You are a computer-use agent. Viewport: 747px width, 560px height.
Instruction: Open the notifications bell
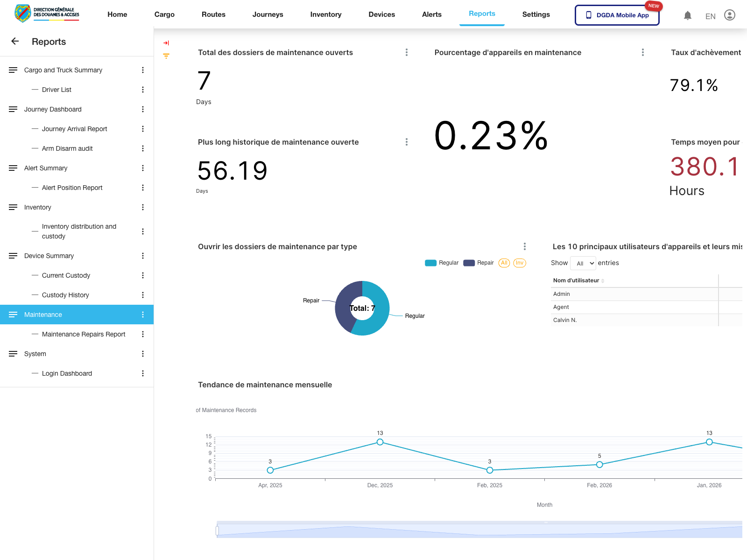[687, 15]
